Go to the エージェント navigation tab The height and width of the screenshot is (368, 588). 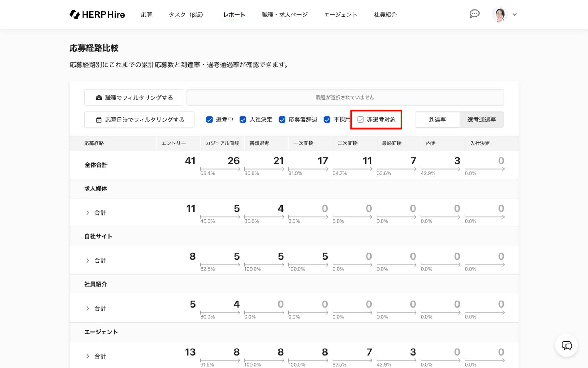click(340, 15)
